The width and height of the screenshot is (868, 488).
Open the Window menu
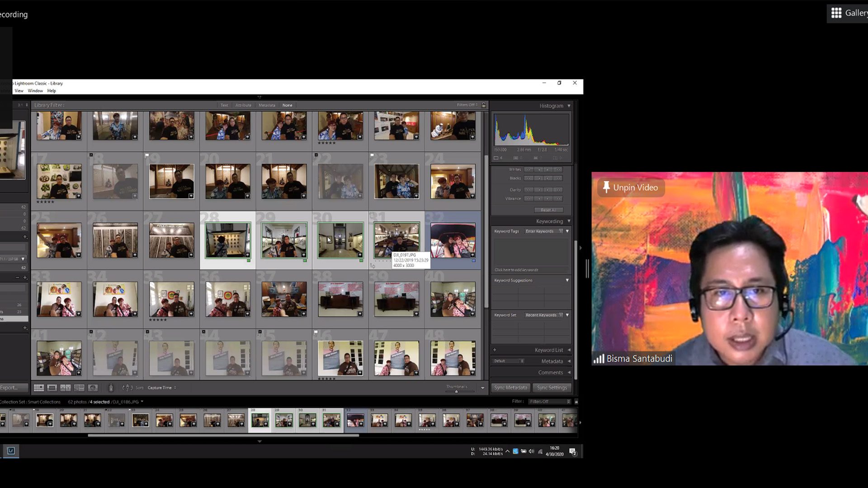tap(35, 91)
